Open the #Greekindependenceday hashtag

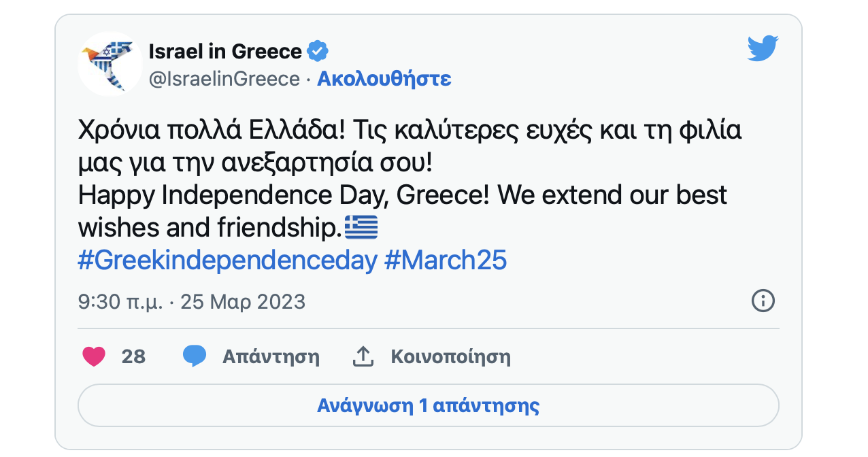click(x=227, y=260)
